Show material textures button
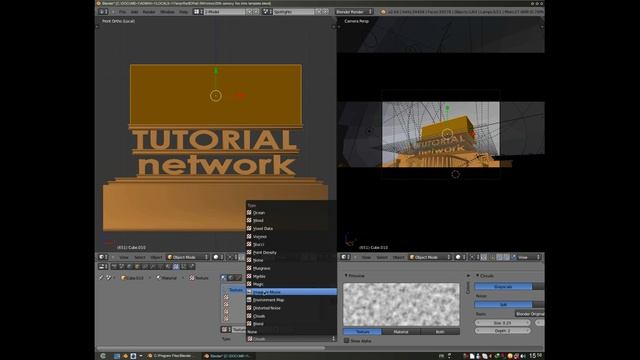Screen dimensions: 640x360 pos(223,278)
